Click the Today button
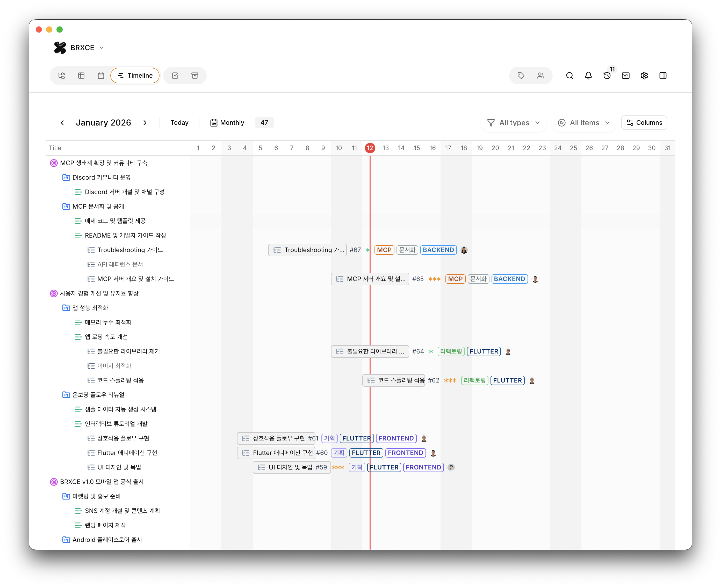The image size is (721, 588). tap(179, 123)
